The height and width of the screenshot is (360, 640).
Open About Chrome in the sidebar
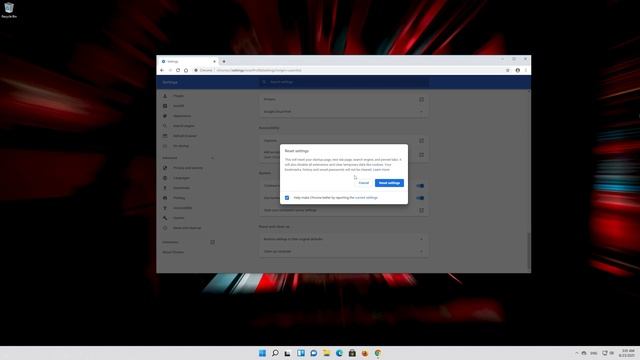pos(173,252)
